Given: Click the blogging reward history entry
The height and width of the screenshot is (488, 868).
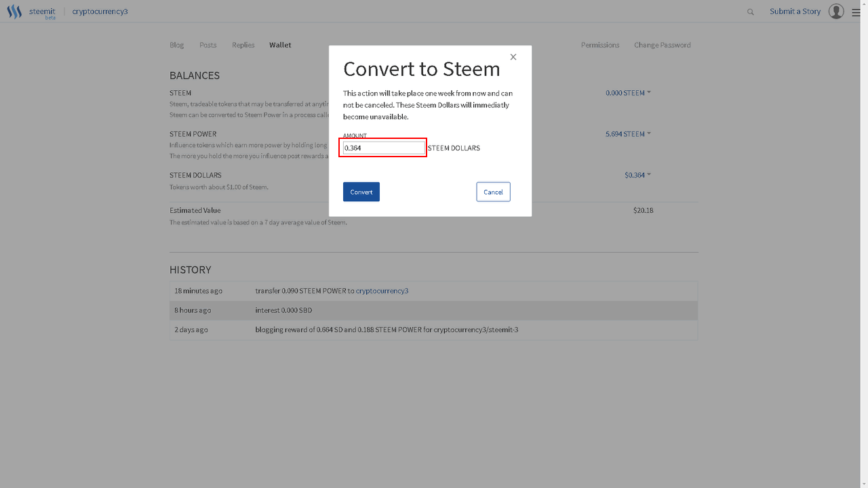Looking at the screenshot, I should [387, 329].
